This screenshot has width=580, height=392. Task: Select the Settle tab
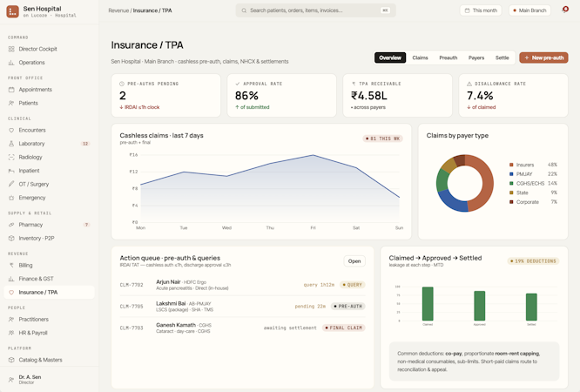click(x=502, y=57)
